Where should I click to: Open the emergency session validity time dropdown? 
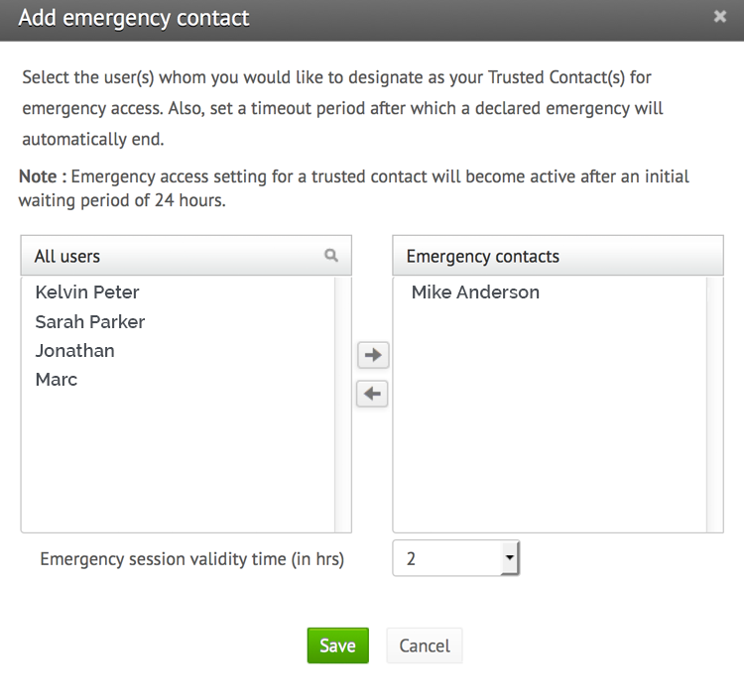click(455, 559)
